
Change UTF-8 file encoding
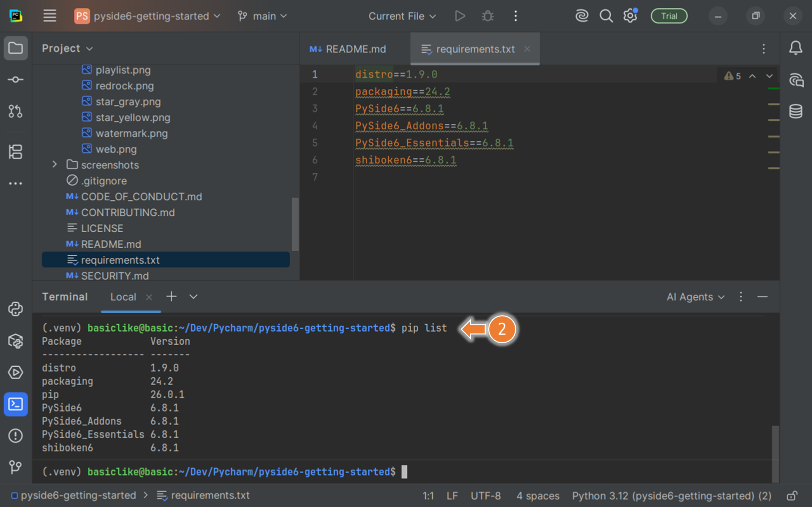tap(486, 496)
